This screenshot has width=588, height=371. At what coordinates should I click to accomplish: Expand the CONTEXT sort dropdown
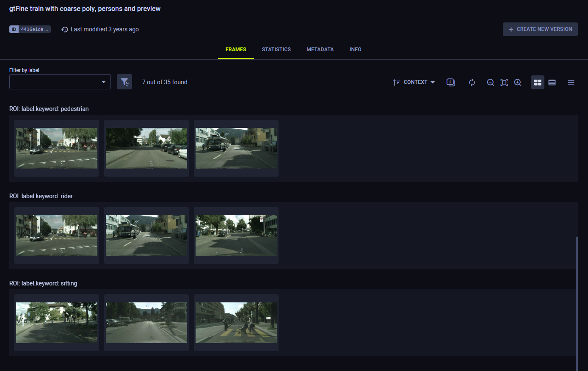(419, 82)
